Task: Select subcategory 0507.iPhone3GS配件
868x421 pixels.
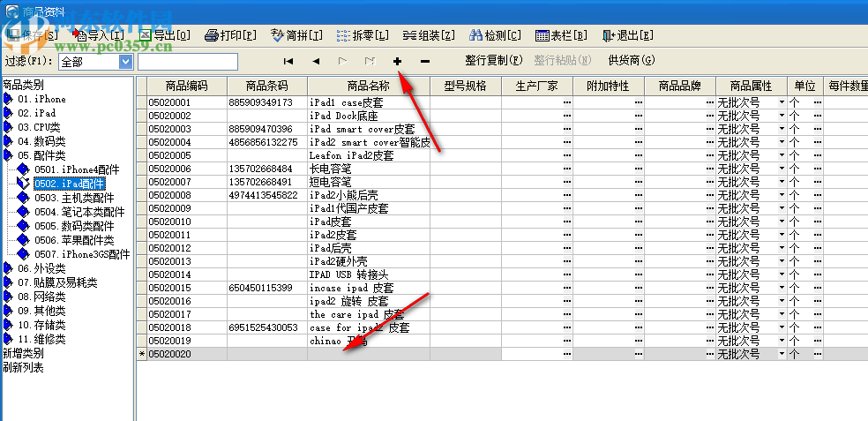Action: click(x=82, y=254)
